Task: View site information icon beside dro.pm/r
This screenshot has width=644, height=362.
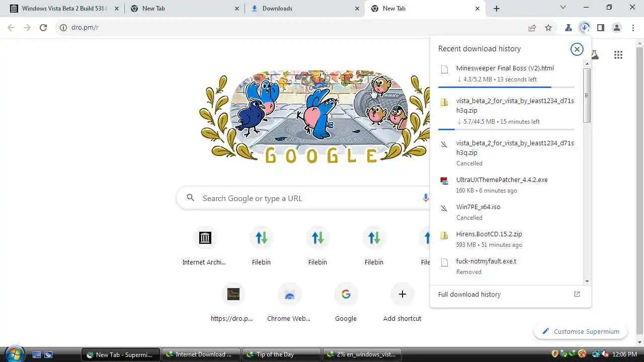Action: point(63,28)
